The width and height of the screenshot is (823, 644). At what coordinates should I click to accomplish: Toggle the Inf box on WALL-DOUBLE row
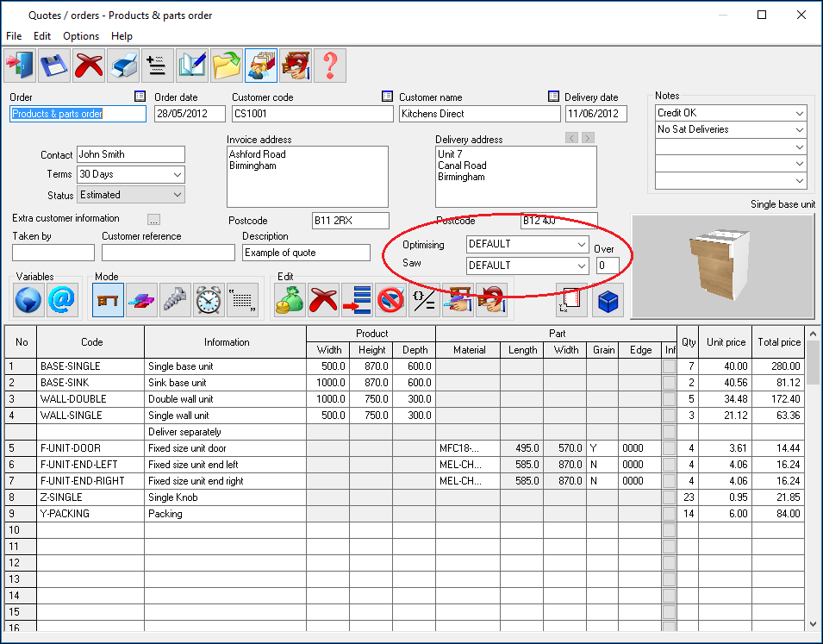point(669,399)
